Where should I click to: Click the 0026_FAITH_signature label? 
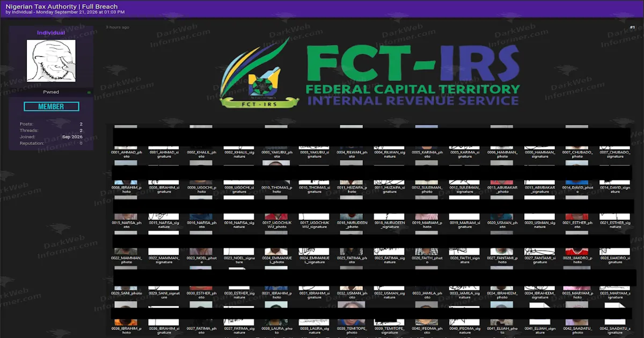pyautogui.click(x=465, y=260)
